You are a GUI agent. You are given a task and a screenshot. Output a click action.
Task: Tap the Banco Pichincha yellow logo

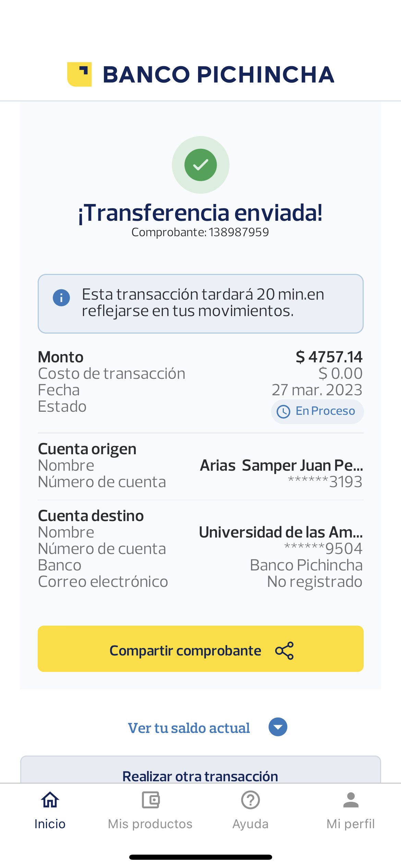pyautogui.click(x=80, y=74)
